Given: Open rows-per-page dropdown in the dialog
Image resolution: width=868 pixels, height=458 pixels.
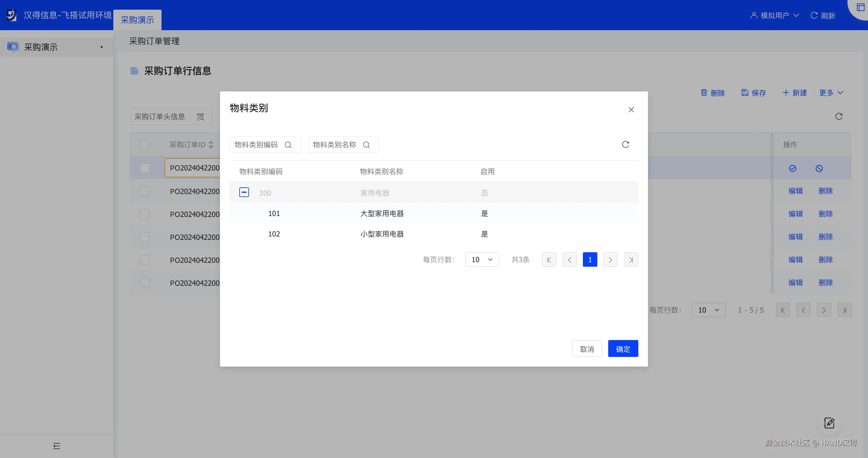Looking at the screenshot, I should pyautogui.click(x=482, y=260).
